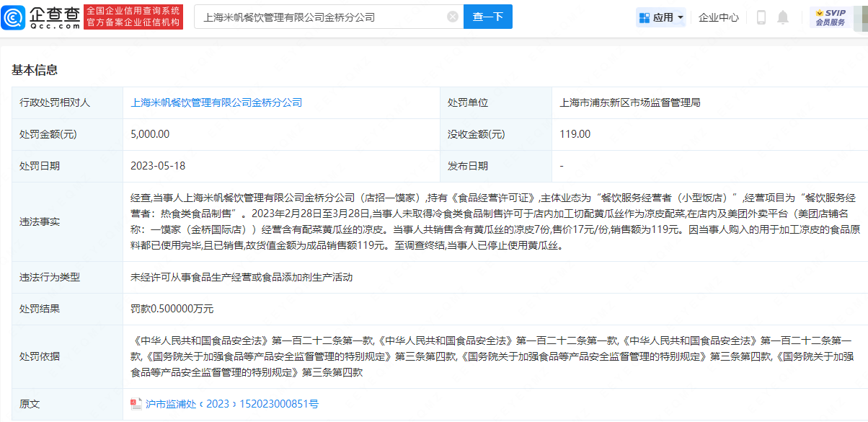Expand the 应用 dropdown arrow
Viewport: 868px width, 422px height.
[x=681, y=17]
